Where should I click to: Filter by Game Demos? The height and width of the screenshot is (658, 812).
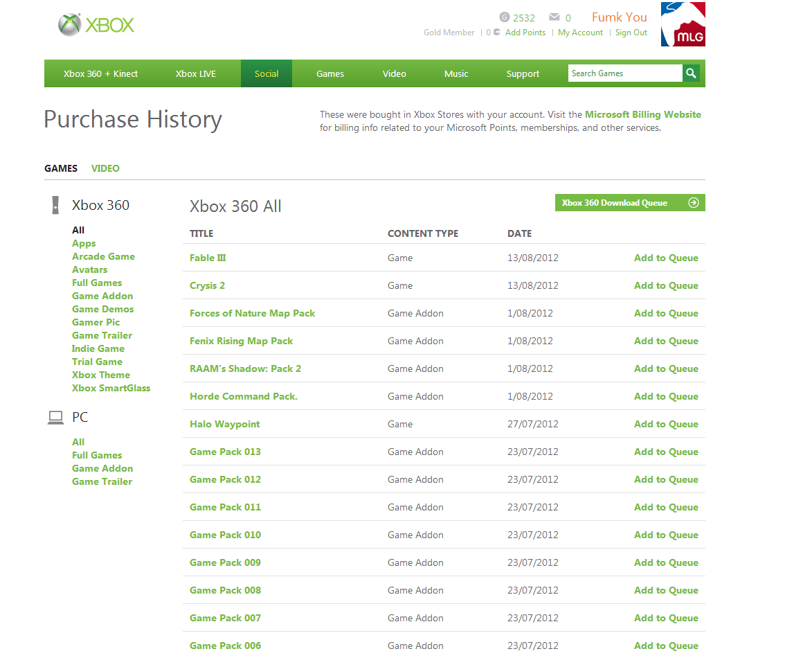(x=103, y=310)
